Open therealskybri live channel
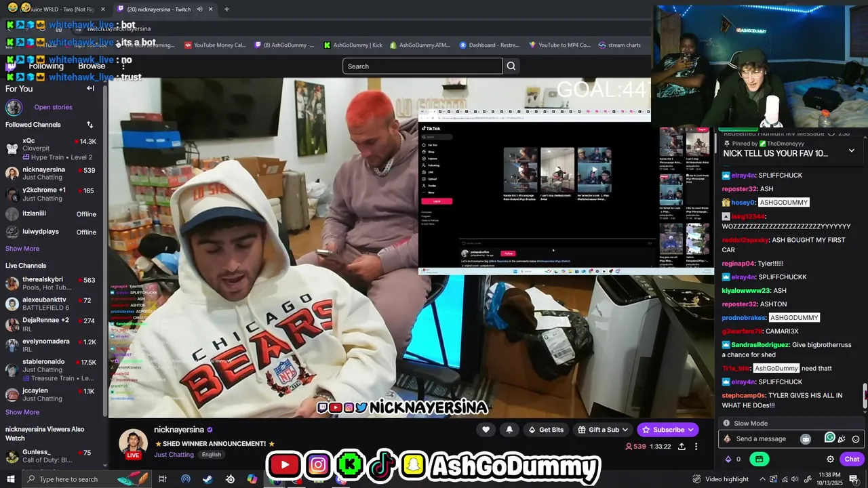 pos(52,283)
